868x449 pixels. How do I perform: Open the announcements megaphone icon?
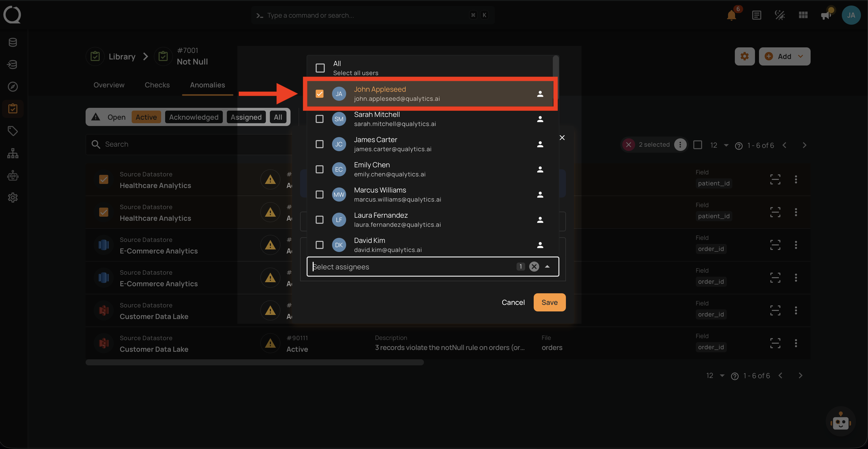(x=826, y=15)
